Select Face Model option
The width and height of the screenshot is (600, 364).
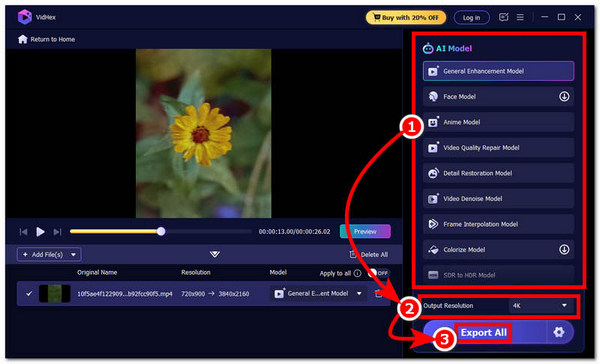pyautogui.click(x=498, y=96)
